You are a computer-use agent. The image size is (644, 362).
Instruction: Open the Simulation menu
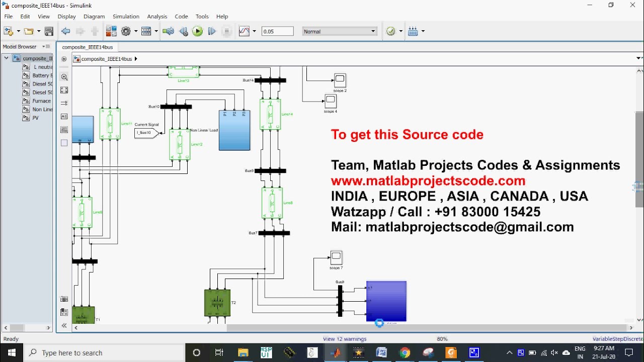tap(126, 17)
